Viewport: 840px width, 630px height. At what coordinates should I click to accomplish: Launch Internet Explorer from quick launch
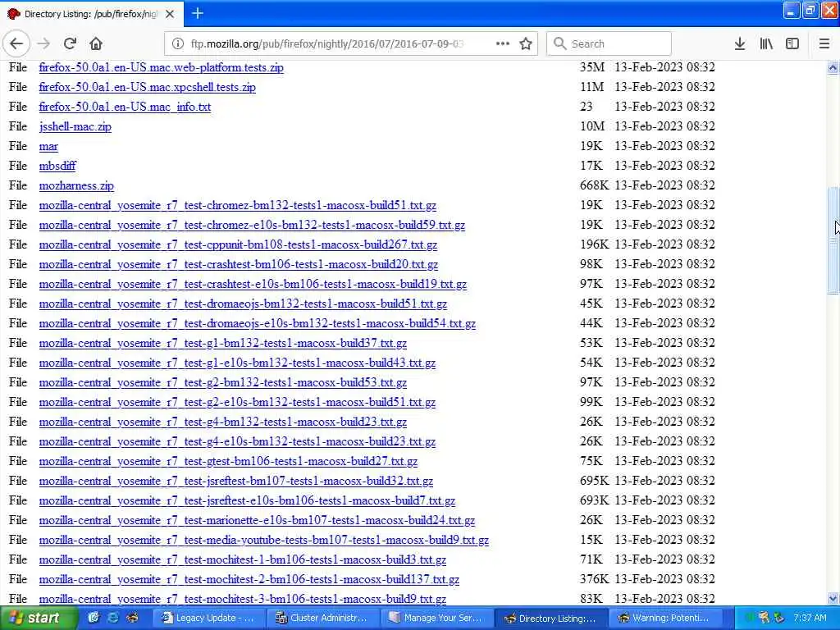pos(112,618)
